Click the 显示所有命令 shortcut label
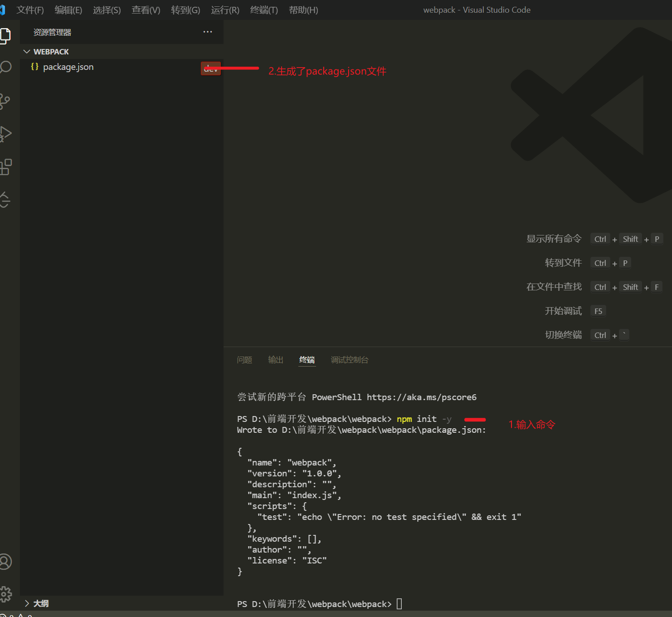Viewport: 672px width, 617px height. pyautogui.click(x=554, y=239)
